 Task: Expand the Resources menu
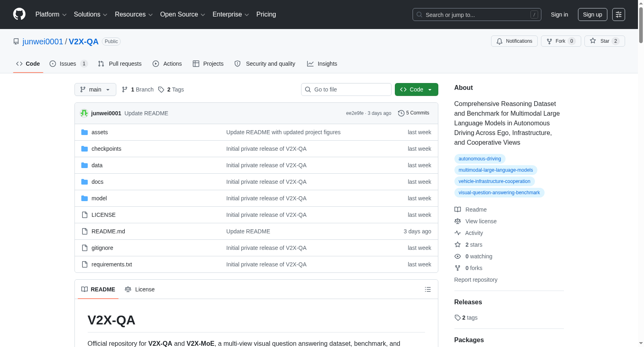pos(134,15)
